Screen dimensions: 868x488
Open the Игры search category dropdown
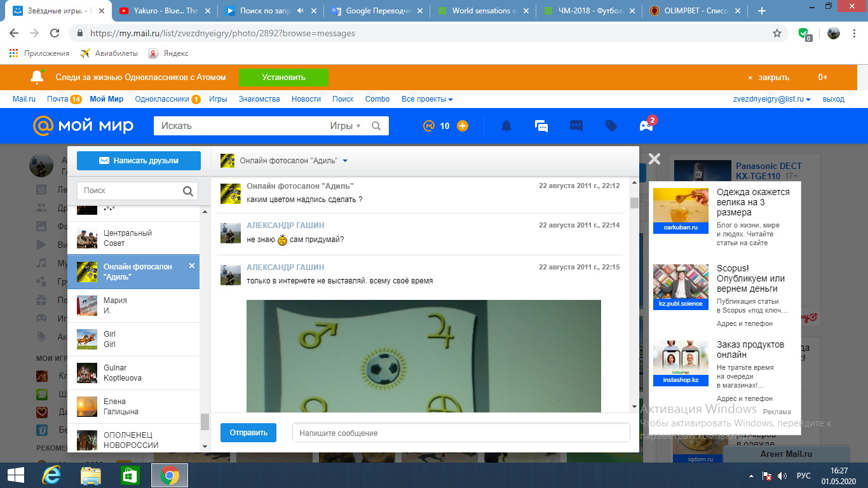tap(345, 126)
